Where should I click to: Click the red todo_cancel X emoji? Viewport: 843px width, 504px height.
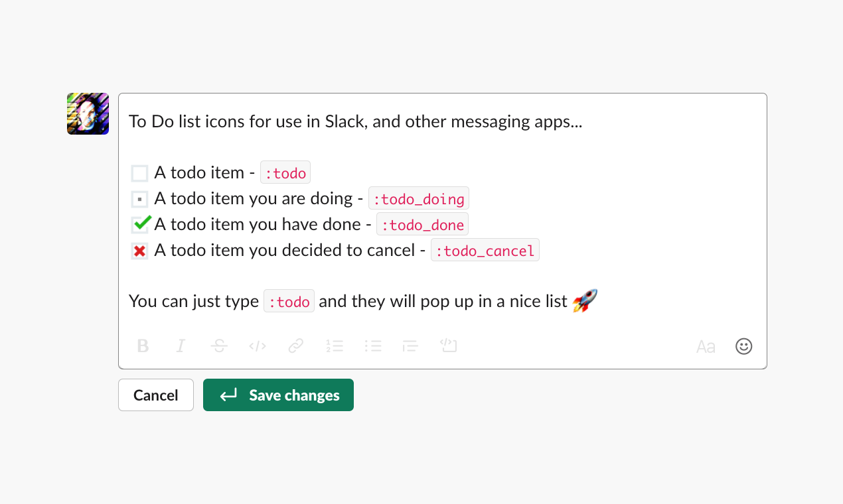(139, 250)
